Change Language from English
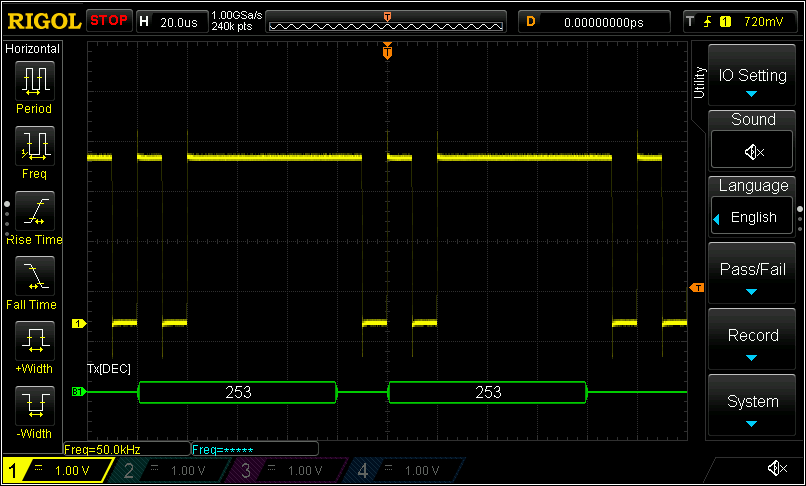The height and width of the screenshot is (486, 806). point(752,217)
